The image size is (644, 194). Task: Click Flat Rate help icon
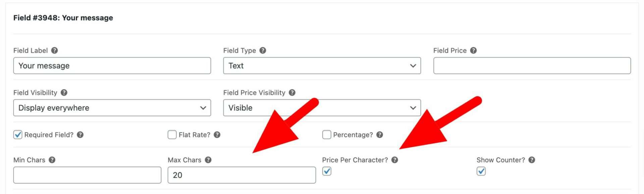click(217, 135)
